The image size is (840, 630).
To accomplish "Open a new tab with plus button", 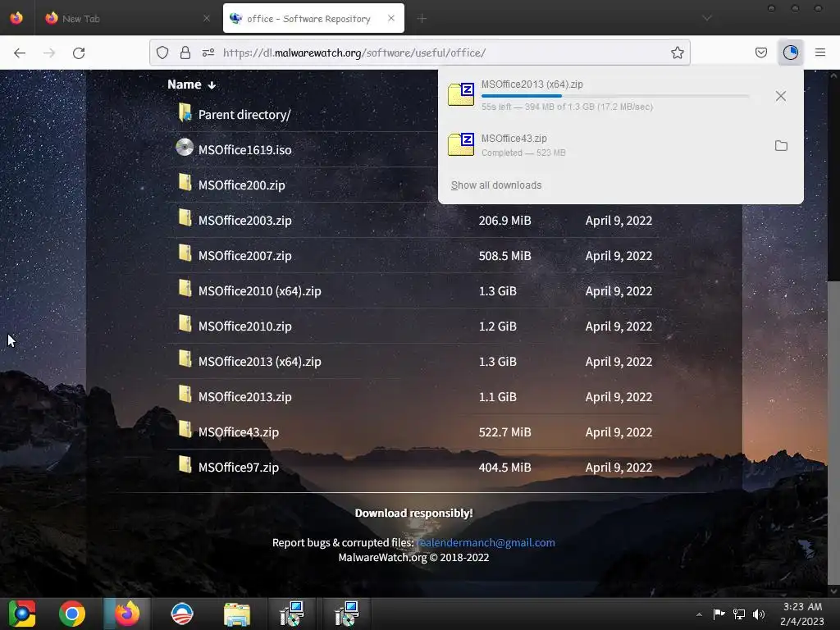I will click(x=422, y=19).
